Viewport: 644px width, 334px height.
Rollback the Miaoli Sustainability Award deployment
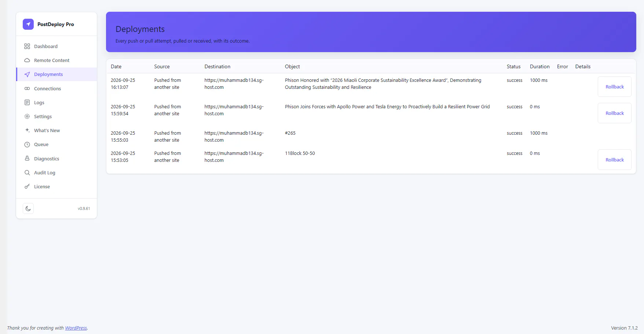click(615, 87)
